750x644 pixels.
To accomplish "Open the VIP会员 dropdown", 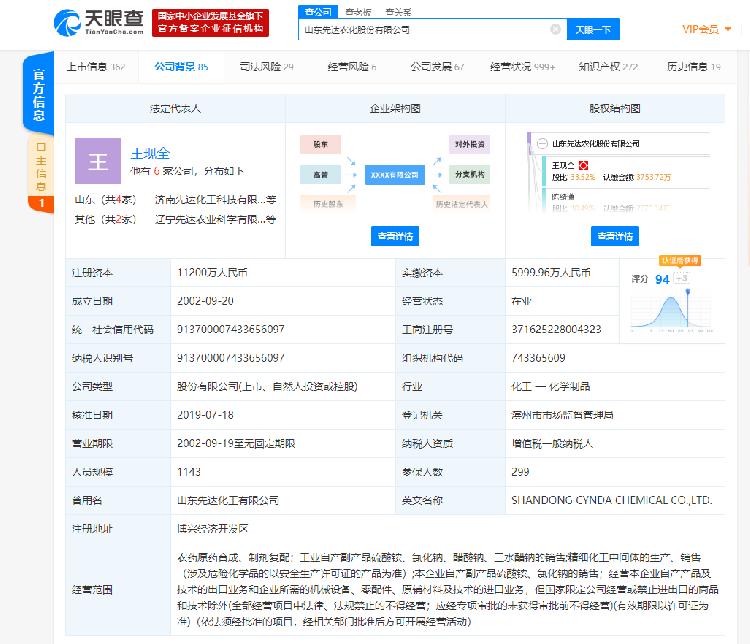I will click(x=706, y=29).
